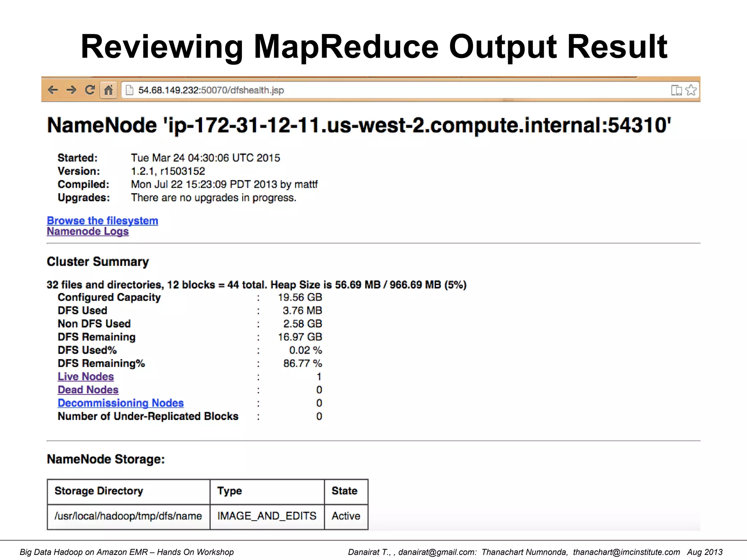Click DFS Used% value 0.02 %
Image resolution: width=747 pixels, height=560 pixels.
[306, 350]
